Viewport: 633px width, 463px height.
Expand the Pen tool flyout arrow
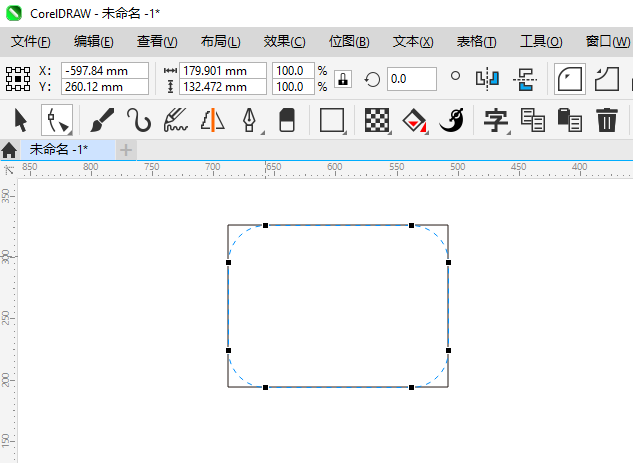point(262,132)
